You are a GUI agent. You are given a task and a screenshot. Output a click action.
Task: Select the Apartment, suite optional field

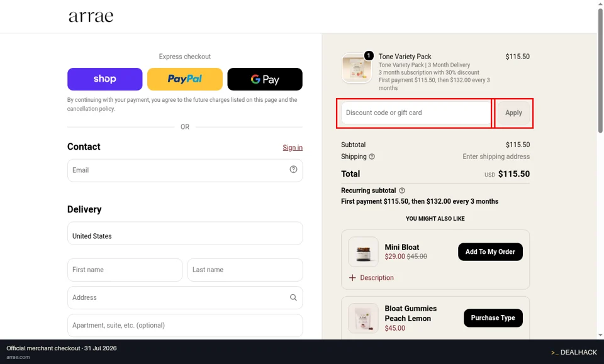pyautogui.click(x=185, y=326)
